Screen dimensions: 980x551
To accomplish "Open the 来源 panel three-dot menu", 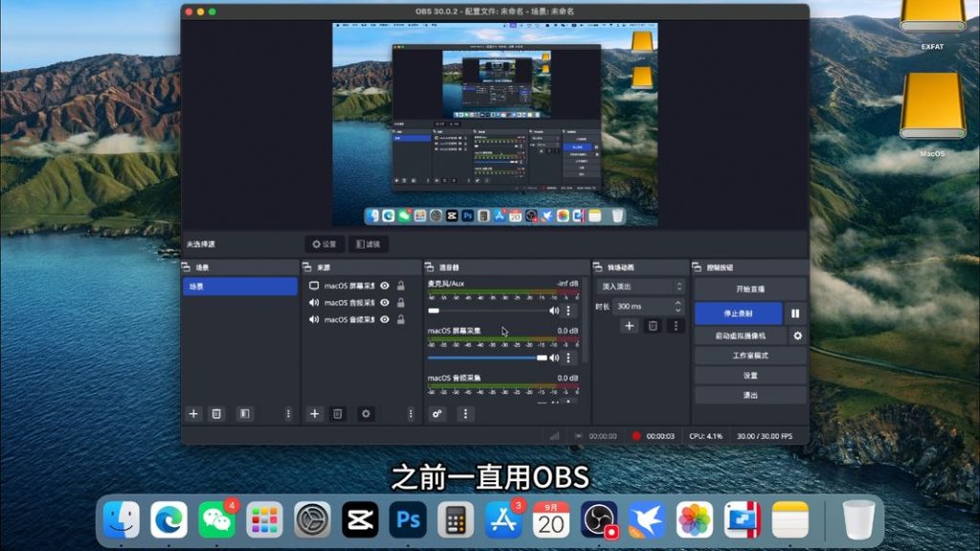I will (x=411, y=413).
